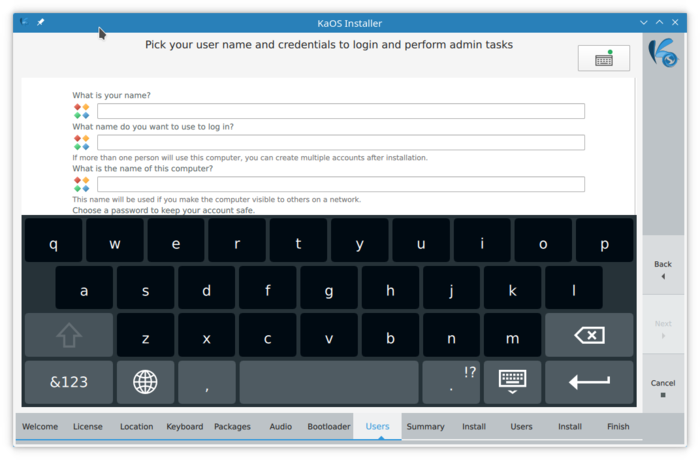Open the License step tab
Screen dimensions: 700x460
tap(88, 427)
